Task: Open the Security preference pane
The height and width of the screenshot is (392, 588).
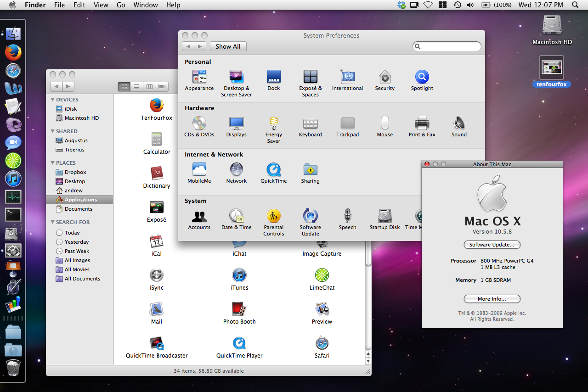Action: [x=384, y=77]
